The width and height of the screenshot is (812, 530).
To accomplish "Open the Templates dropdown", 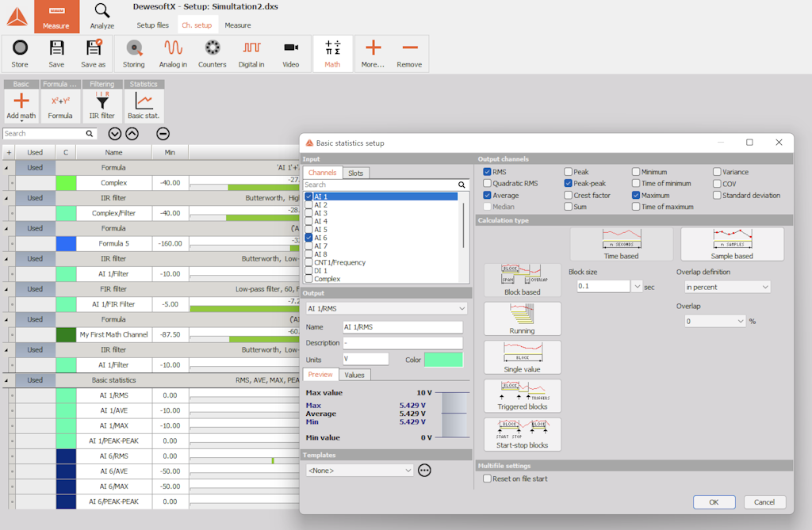I will (x=359, y=471).
